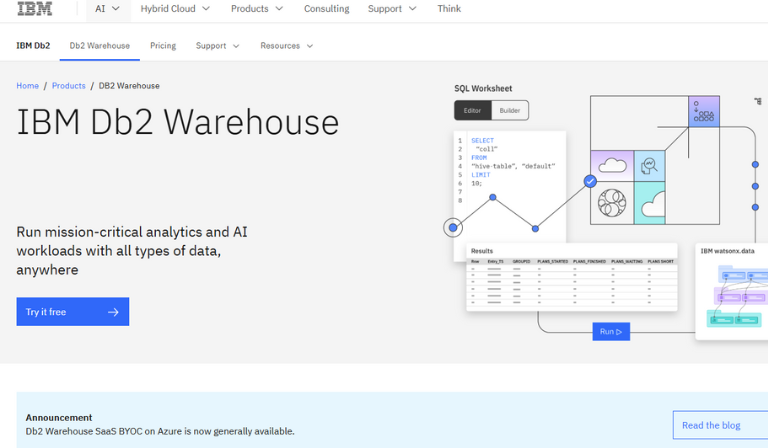Click the circled blue dot start node

pyautogui.click(x=453, y=227)
